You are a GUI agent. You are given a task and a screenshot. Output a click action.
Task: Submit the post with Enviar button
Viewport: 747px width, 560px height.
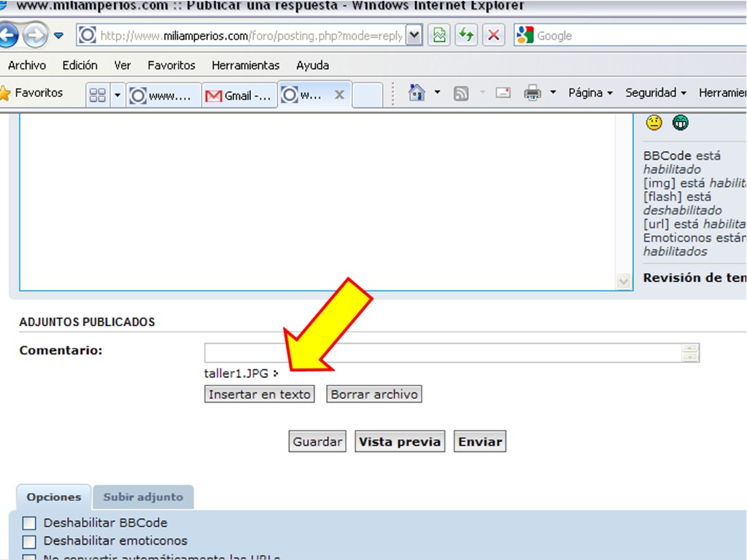coord(480,442)
